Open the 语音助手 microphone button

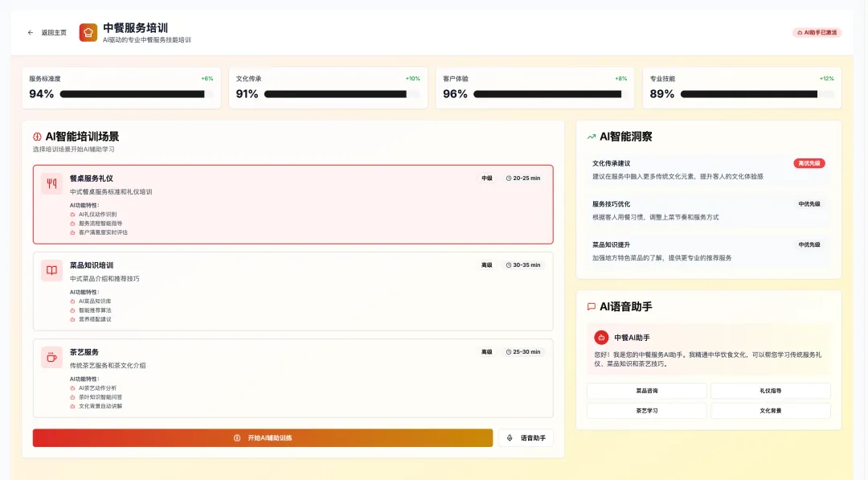tap(526, 438)
